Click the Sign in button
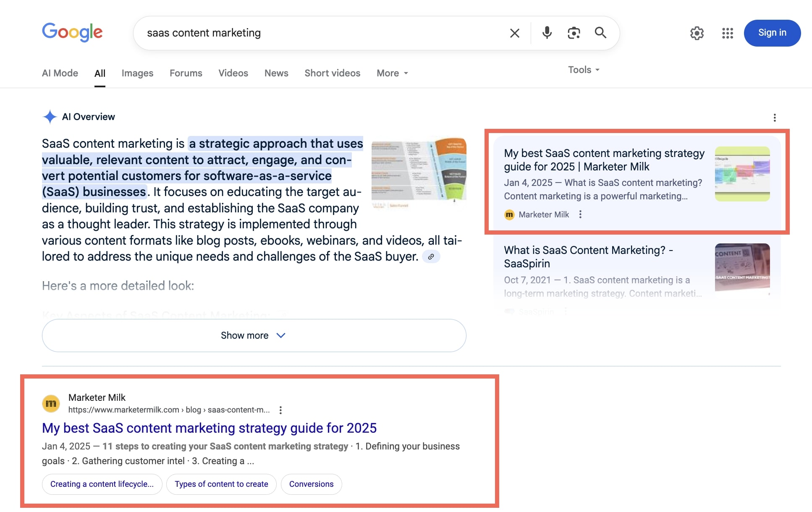Screen dimensions: 812x512 pos(772,33)
